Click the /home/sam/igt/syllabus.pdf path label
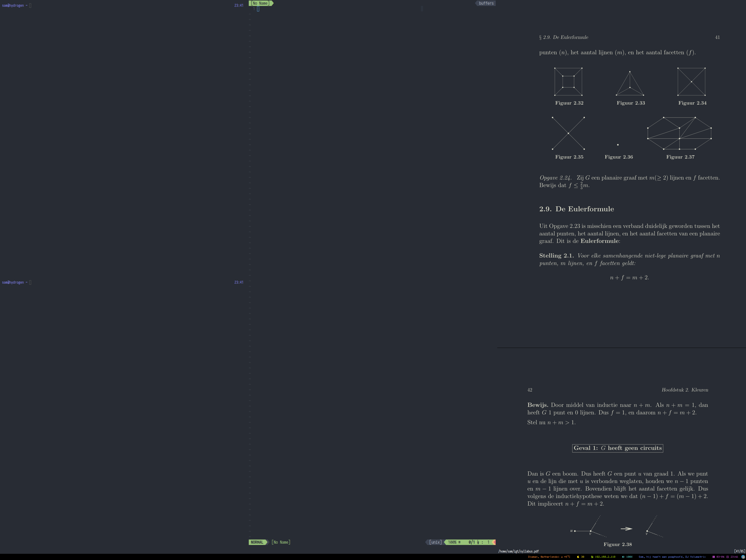This screenshot has height=560, width=746. (518, 551)
